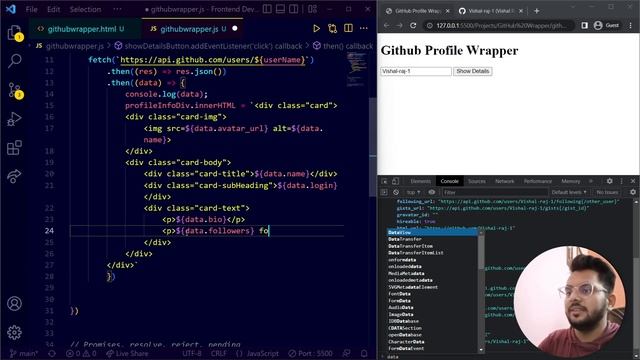The image size is (640, 360).
Task: Toggle the bottom panel layout icon
Action: point(280,9)
